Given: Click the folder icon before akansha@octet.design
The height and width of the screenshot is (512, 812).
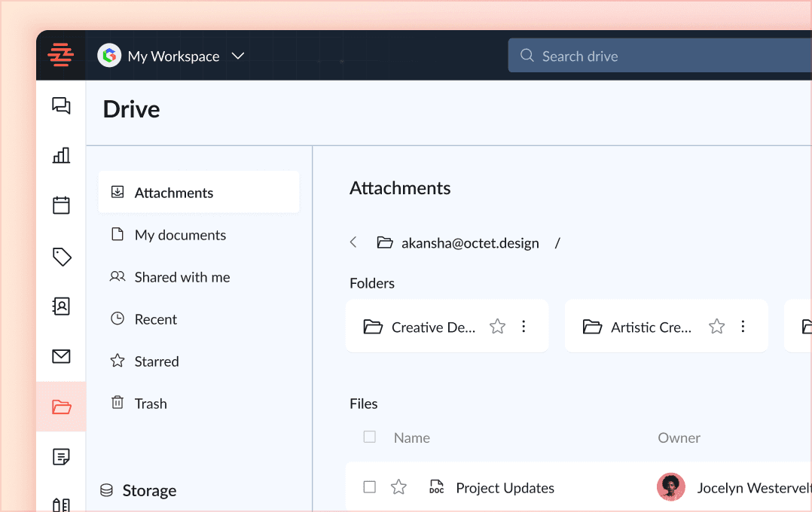Looking at the screenshot, I should pyautogui.click(x=384, y=242).
